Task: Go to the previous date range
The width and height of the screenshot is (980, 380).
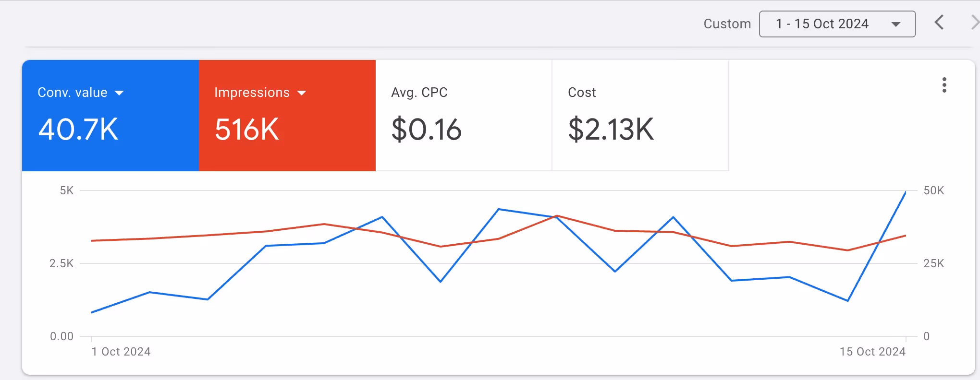Action: click(x=939, y=23)
